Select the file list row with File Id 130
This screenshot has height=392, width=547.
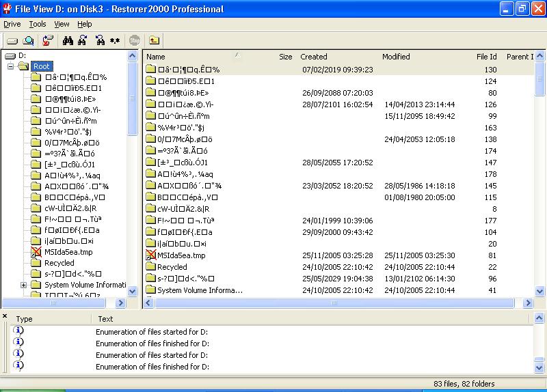coord(339,70)
